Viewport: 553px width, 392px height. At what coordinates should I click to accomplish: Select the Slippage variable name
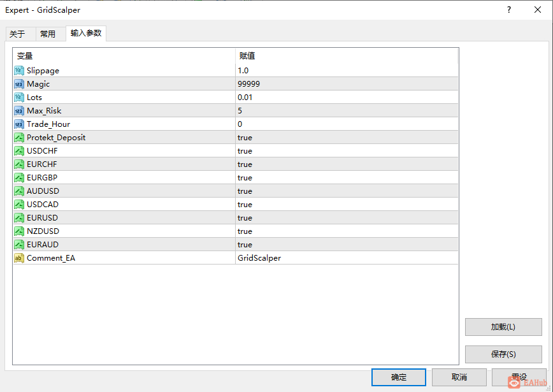tap(43, 71)
